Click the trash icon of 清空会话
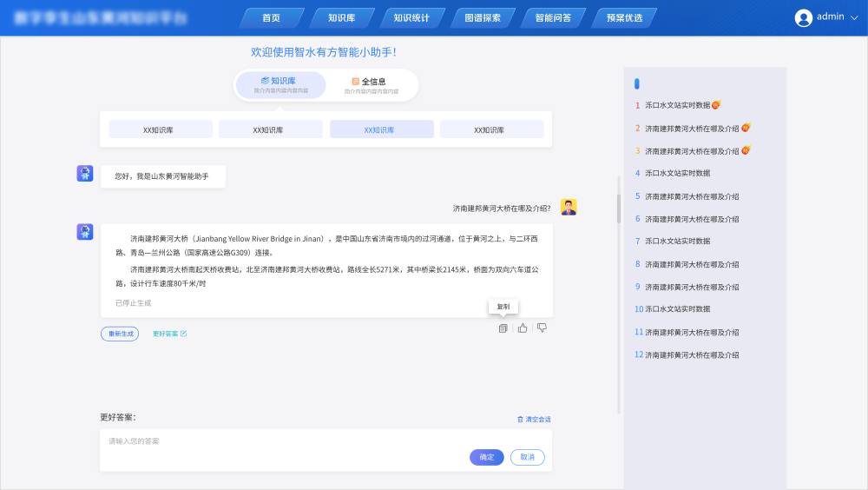The height and width of the screenshot is (490, 868). pos(520,419)
